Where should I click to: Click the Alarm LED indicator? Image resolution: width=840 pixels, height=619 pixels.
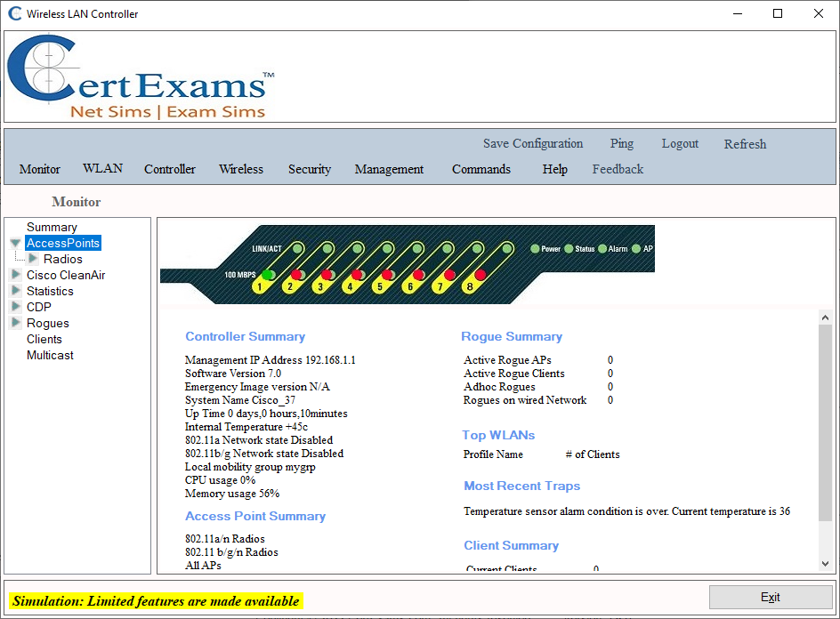601,250
